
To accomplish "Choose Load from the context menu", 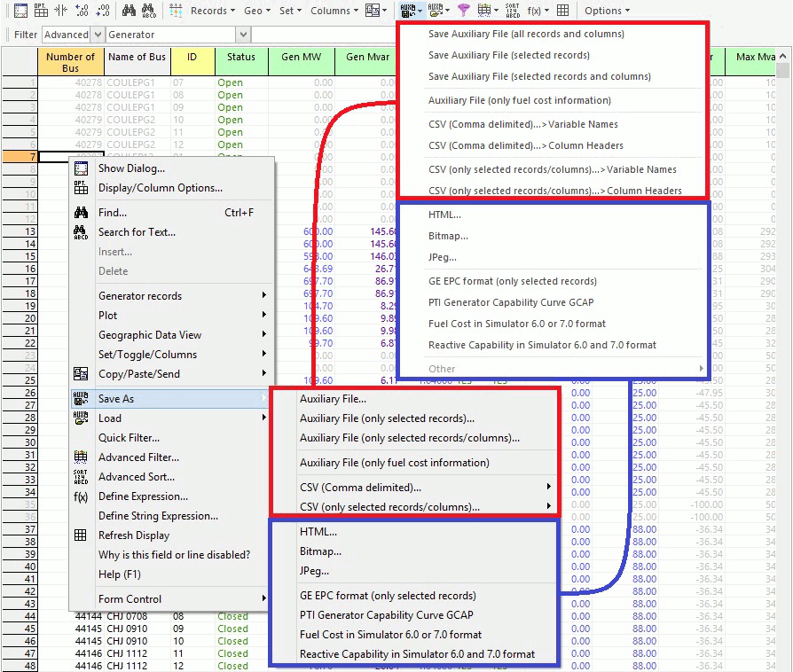I will click(x=110, y=418).
